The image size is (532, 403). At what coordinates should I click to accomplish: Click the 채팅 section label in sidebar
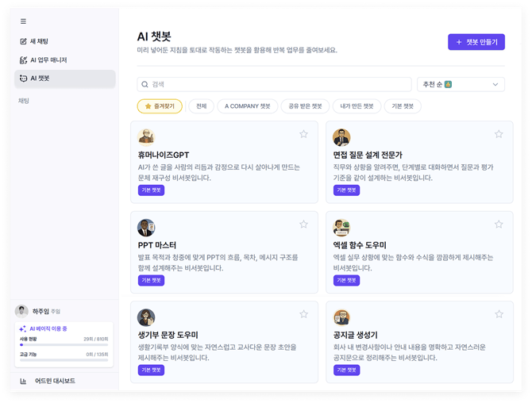(24, 101)
